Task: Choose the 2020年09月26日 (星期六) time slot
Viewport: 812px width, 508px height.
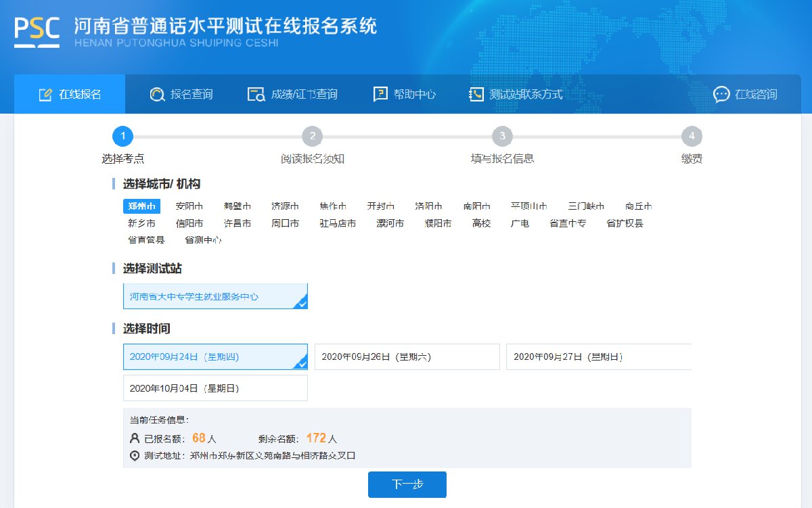Action: tap(407, 357)
